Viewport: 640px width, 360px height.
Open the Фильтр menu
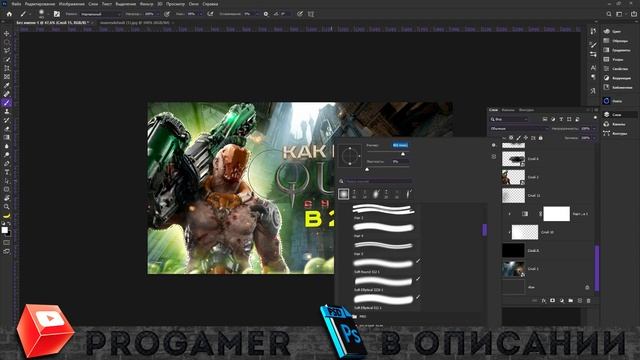click(x=147, y=4)
